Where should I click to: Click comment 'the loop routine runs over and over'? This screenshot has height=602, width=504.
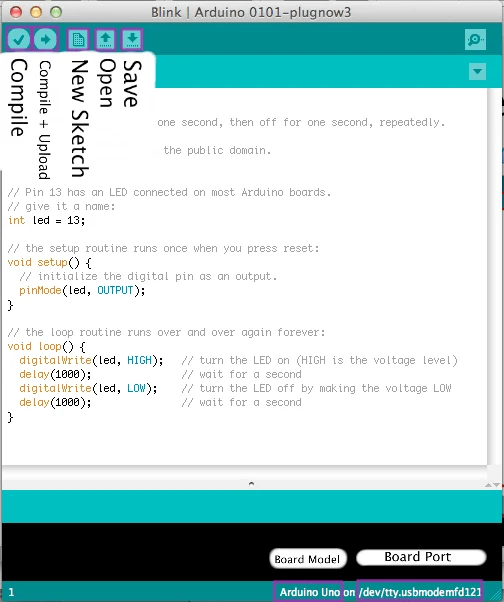click(x=166, y=332)
